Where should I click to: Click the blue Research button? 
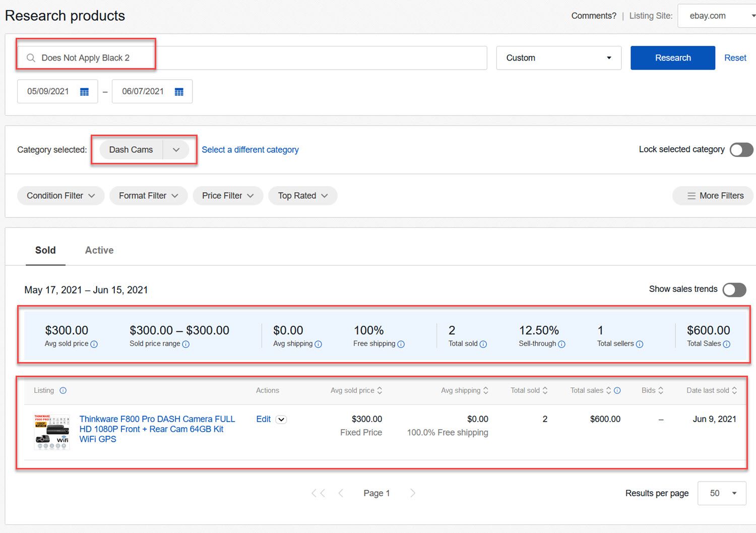tap(673, 58)
